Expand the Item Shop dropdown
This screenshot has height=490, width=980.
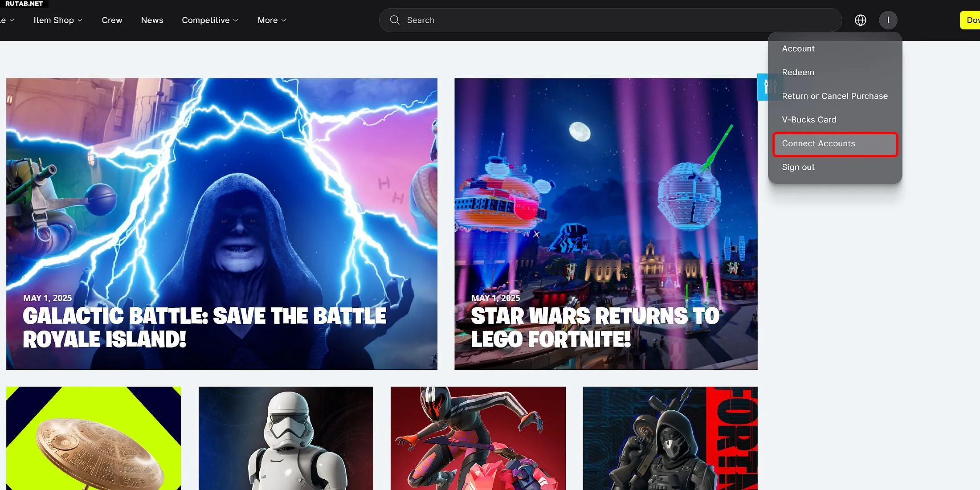[58, 20]
